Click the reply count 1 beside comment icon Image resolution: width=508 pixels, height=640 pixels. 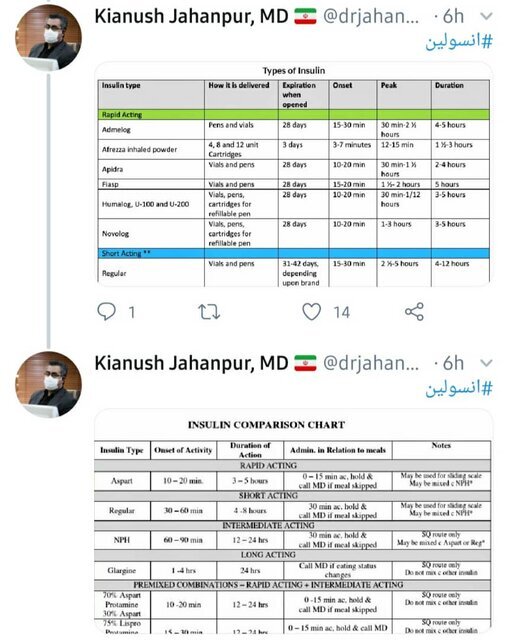[131, 313]
